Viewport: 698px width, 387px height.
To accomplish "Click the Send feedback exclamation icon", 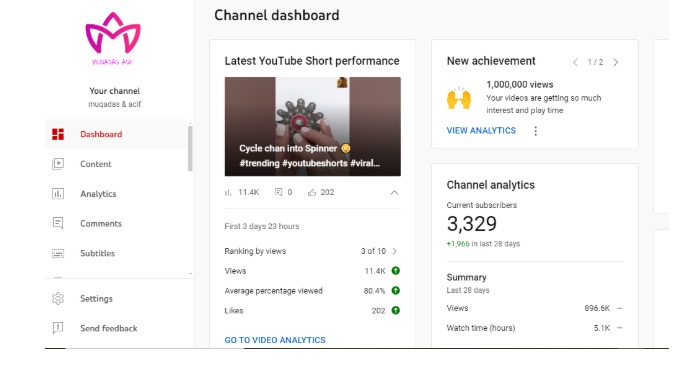I will pyautogui.click(x=58, y=328).
